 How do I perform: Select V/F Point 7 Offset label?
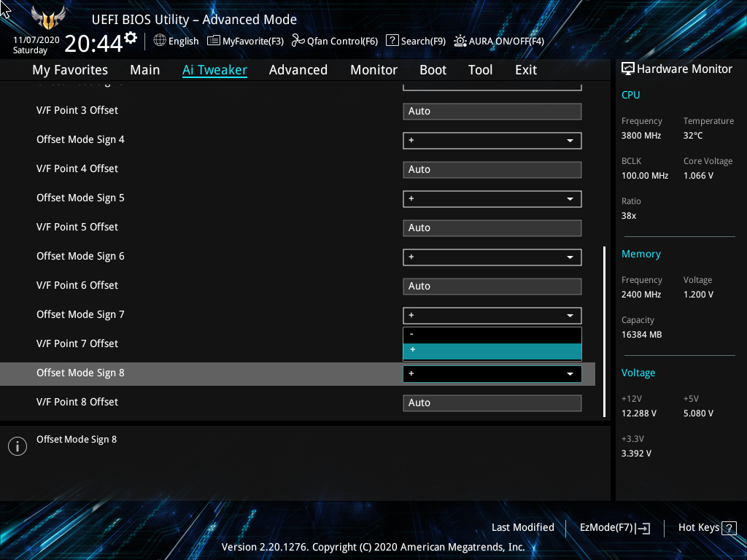tap(77, 344)
